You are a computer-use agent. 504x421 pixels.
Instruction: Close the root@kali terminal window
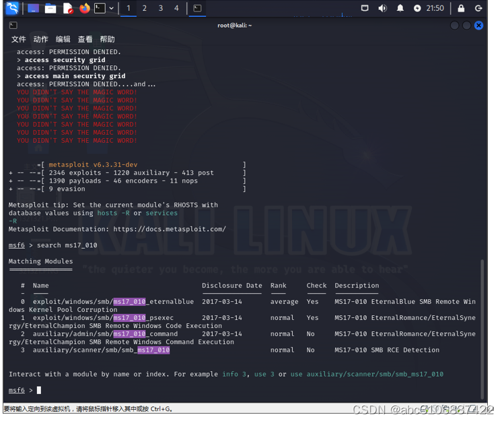click(478, 26)
